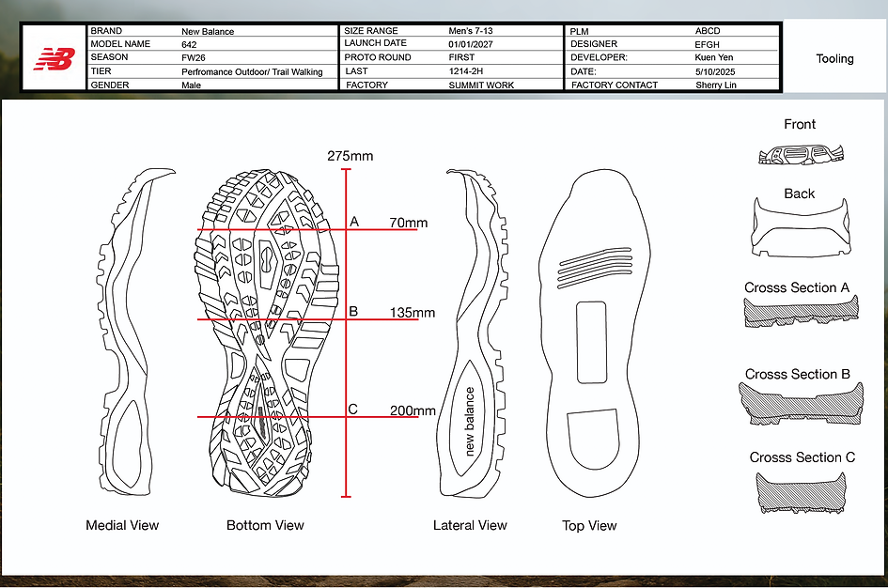
Task: Click the 'Top View' caption
Action: point(589,526)
